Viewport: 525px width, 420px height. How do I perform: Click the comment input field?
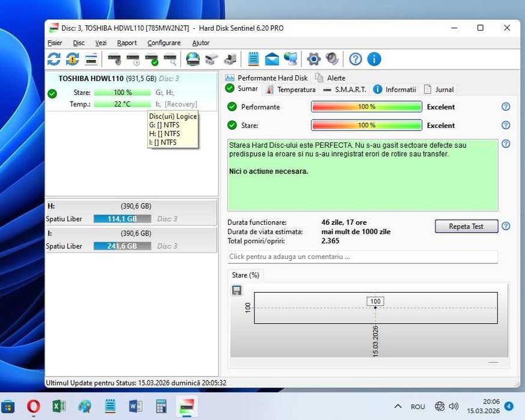tap(363, 257)
